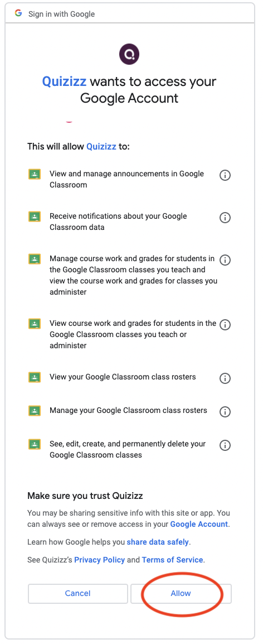Open info for manage class rosters
The height and width of the screenshot is (644, 263).
tap(225, 411)
